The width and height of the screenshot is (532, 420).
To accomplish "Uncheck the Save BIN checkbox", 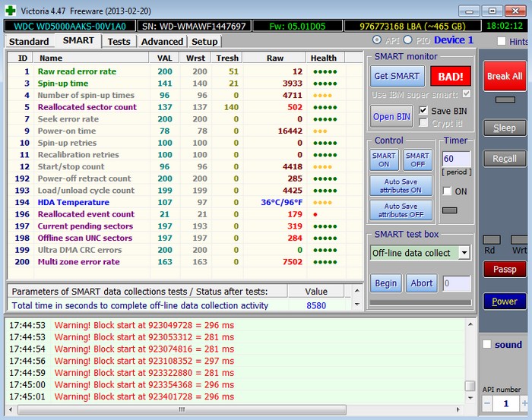I will point(423,110).
